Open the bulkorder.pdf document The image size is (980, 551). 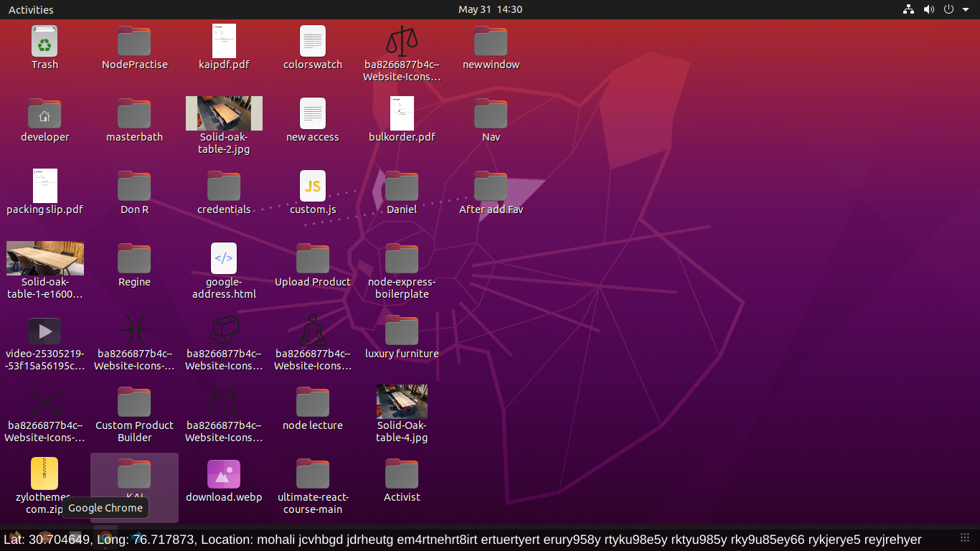coord(402,114)
